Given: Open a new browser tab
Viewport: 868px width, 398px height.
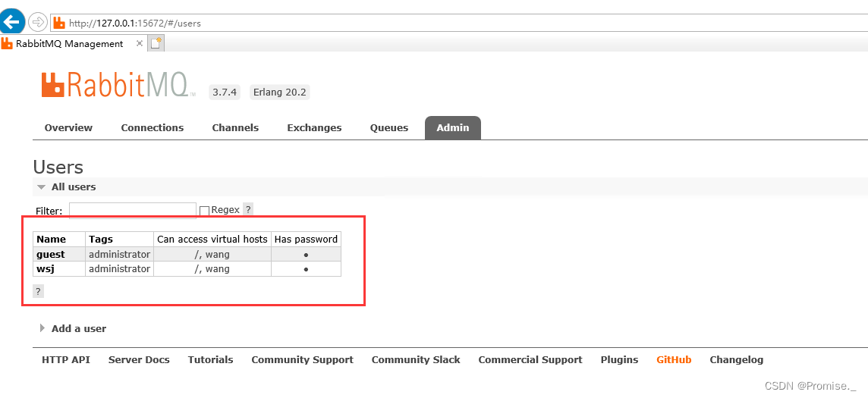Looking at the screenshot, I should [x=156, y=43].
